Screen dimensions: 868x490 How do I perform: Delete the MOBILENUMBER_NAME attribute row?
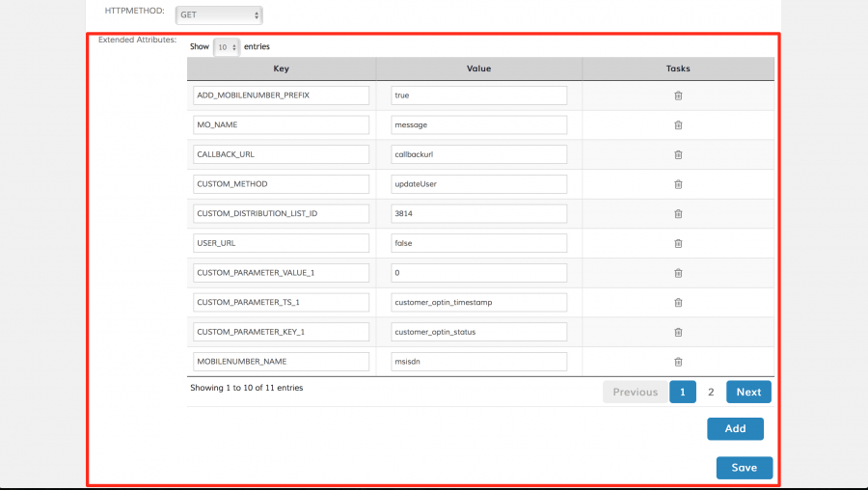[678, 362]
